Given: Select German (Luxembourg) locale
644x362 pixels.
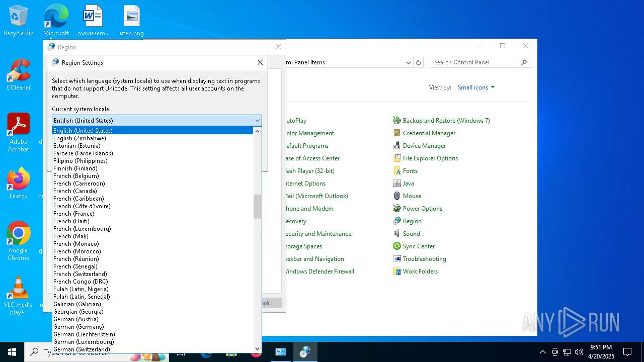Looking at the screenshot, I should coord(152,342).
